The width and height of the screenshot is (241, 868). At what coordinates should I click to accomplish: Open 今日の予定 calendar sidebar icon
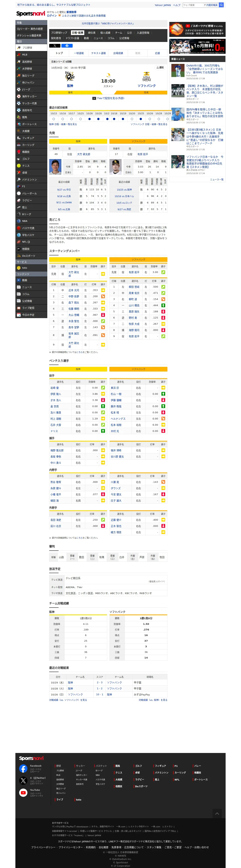(x=19, y=315)
